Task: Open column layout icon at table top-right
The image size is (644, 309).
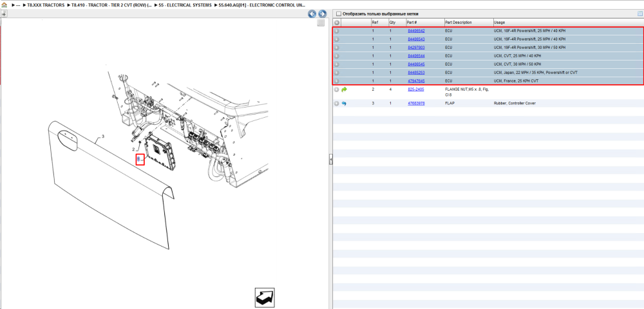Action: 639,14
